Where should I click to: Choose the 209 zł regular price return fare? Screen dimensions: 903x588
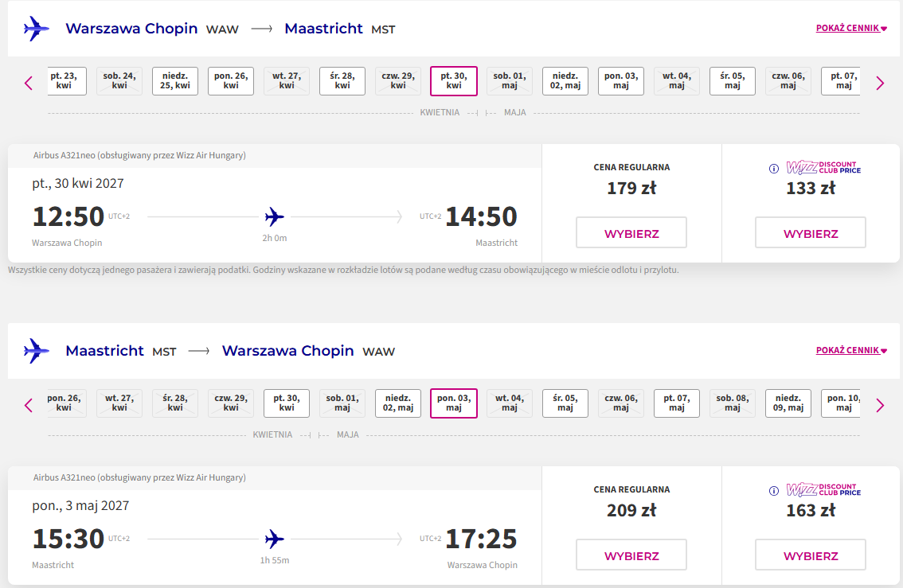pyautogui.click(x=631, y=555)
